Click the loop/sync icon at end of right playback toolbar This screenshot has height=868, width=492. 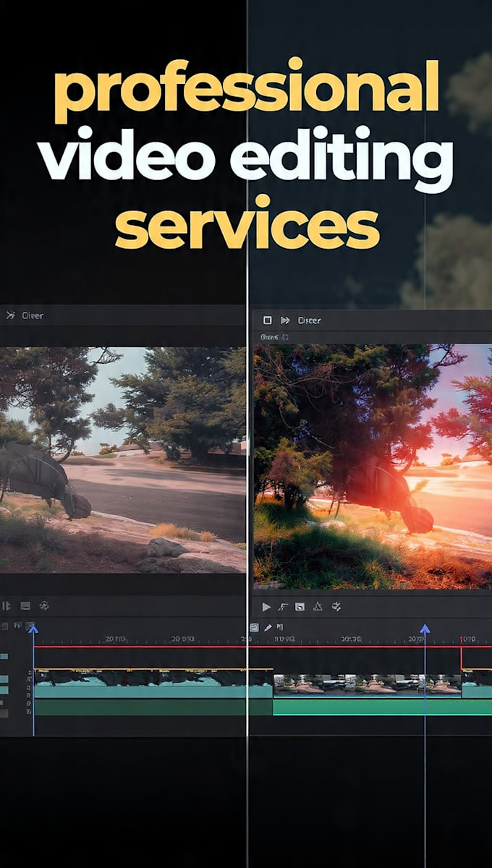[335, 607]
